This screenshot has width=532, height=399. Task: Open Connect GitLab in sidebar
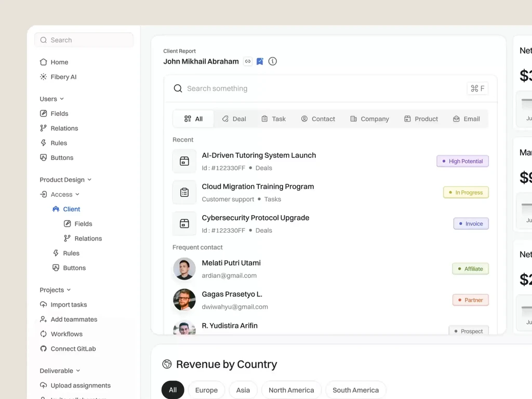point(68,349)
